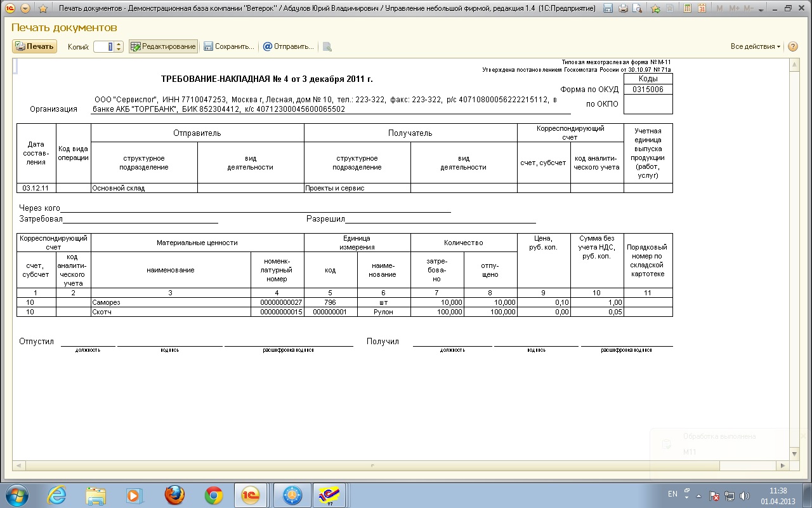Open the favorites star in title bar
The image size is (812, 508).
(43, 9)
